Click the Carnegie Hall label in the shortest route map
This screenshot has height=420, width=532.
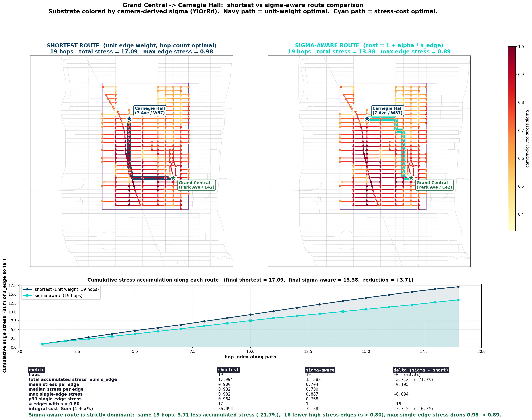150,111
